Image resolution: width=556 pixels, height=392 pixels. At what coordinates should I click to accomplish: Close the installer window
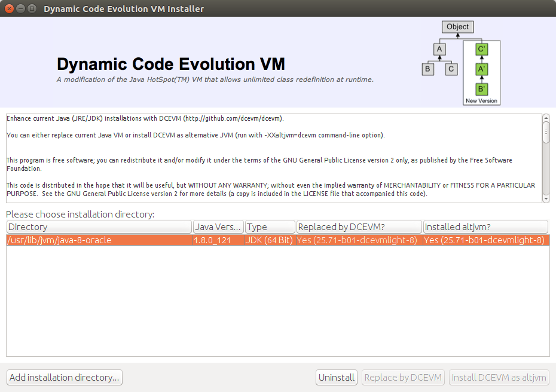pos(9,8)
